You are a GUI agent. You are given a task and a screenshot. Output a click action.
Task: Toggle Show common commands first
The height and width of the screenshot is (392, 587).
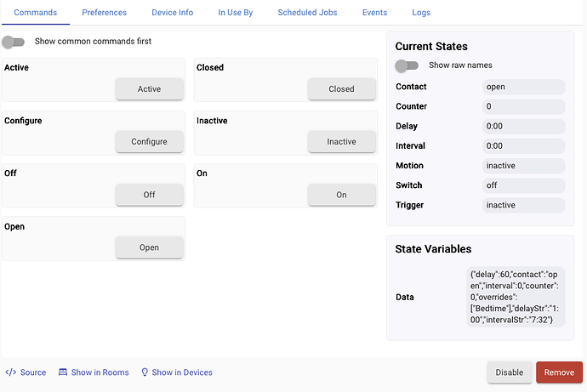[14, 42]
